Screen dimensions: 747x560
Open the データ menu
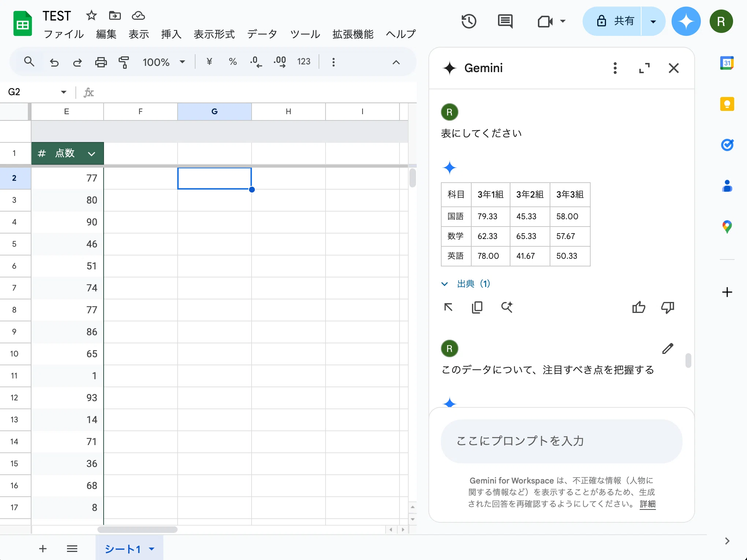(262, 34)
